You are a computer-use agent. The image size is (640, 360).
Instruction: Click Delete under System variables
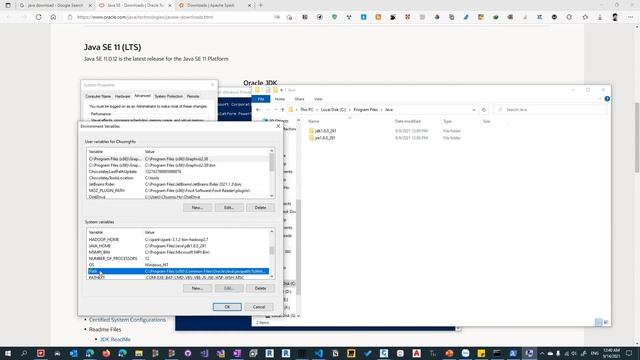click(x=260, y=288)
